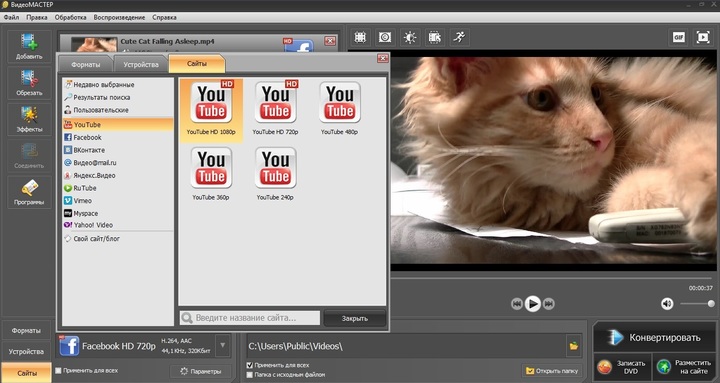Choose the YouTube 240p preset
This screenshot has height=383, width=720.
click(x=276, y=174)
